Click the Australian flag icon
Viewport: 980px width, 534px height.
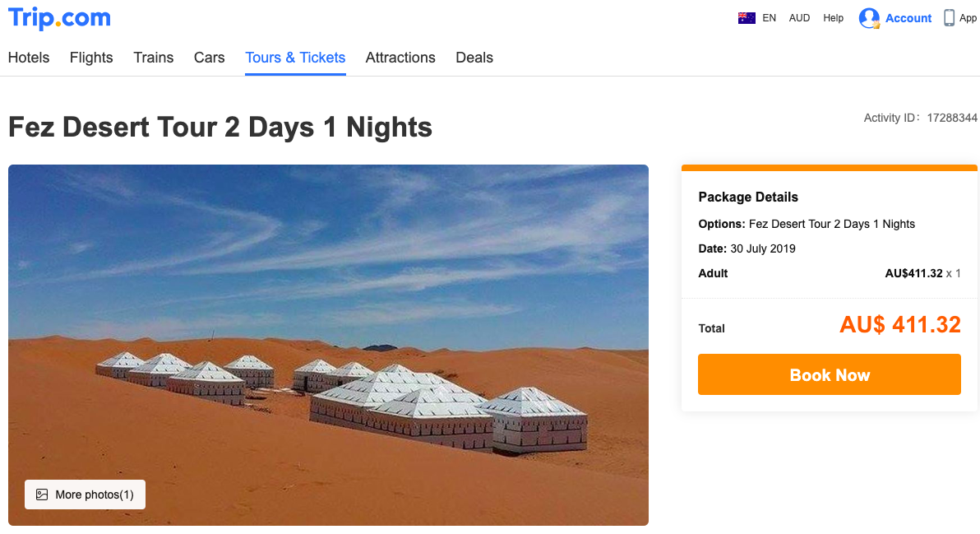747,17
